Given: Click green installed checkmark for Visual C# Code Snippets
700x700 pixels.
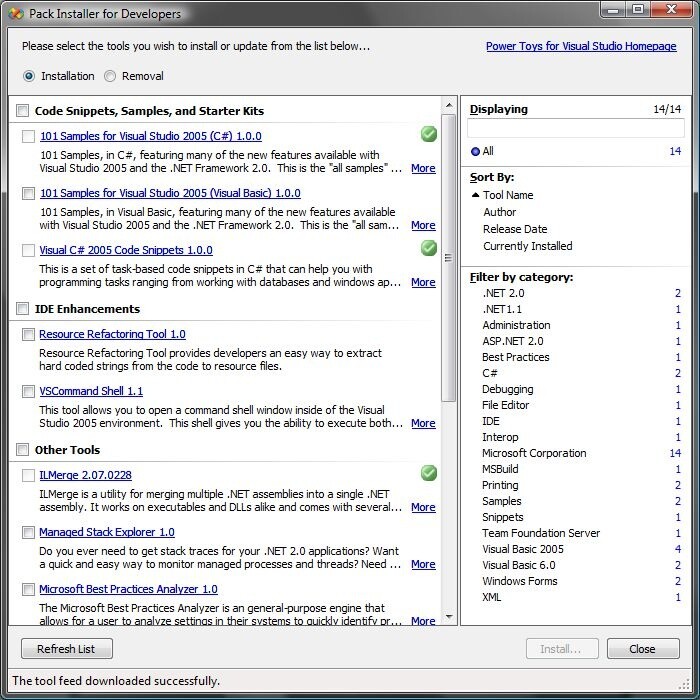Looking at the screenshot, I should coord(429,248).
